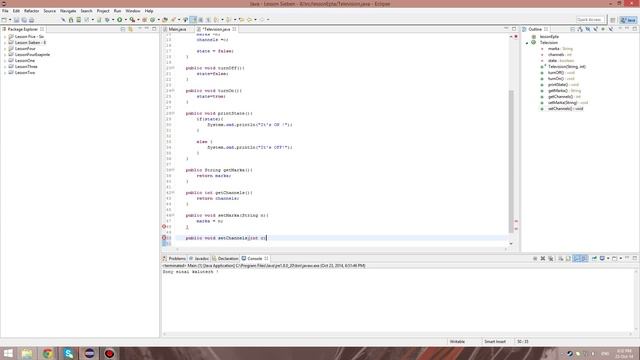Toggle Hide Non-Public Members in Outline
Screen dimensions: 640x360
(x=603, y=29)
